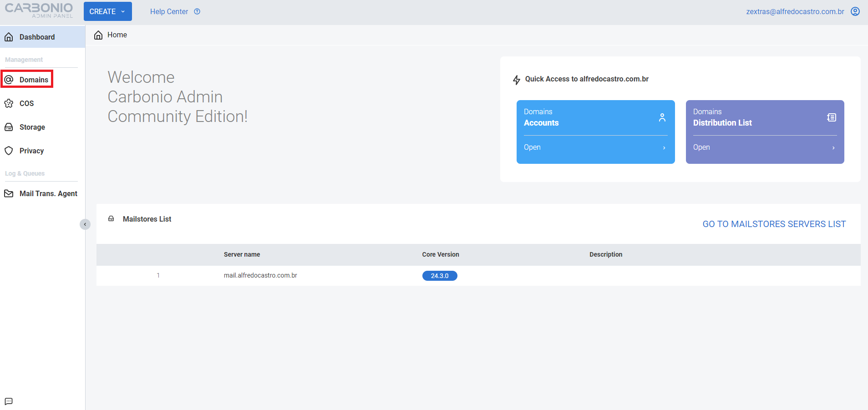Click the Mail Trans. Agent envelope icon

pos(9,193)
